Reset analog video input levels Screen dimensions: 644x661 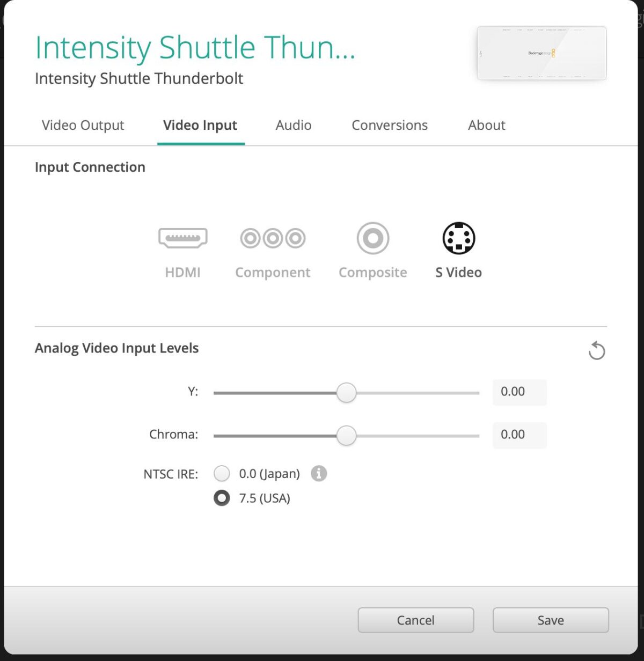click(596, 351)
